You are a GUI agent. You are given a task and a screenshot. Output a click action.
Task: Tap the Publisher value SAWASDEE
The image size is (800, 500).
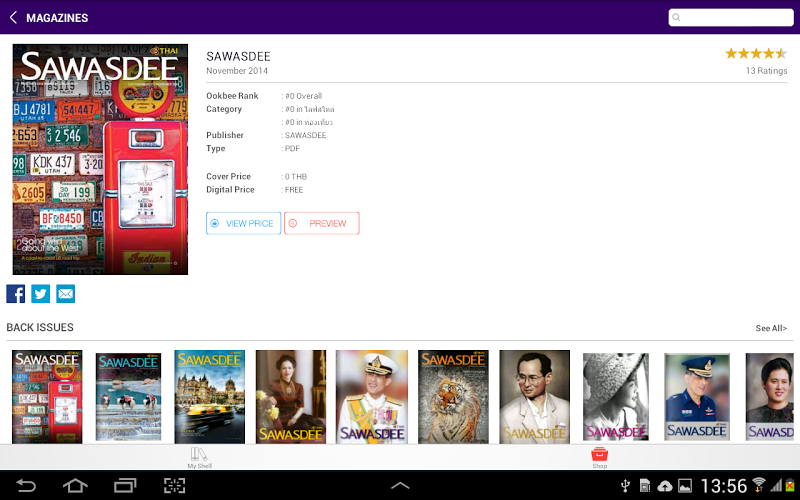click(x=305, y=135)
